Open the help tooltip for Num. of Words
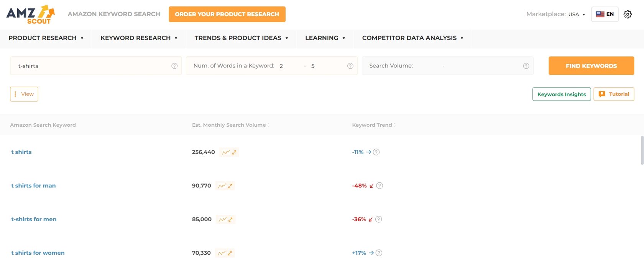The image size is (644, 278). click(350, 66)
